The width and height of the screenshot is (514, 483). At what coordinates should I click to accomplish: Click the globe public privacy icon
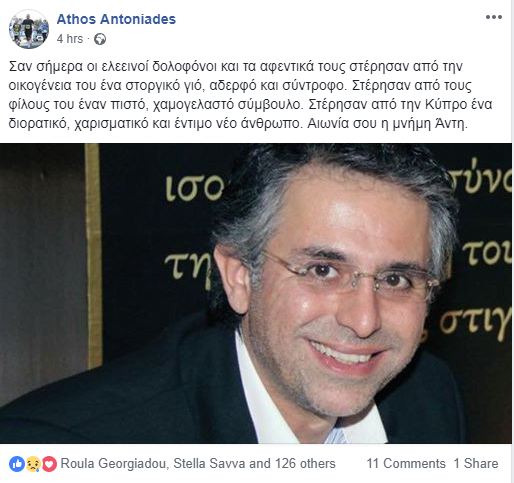(x=100, y=39)
